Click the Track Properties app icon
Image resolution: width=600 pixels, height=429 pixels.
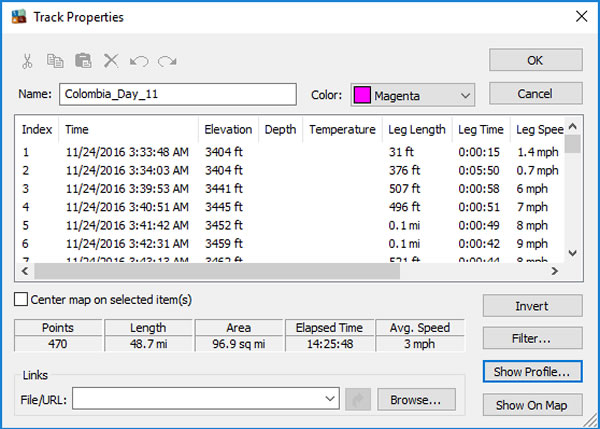point(19,17)
